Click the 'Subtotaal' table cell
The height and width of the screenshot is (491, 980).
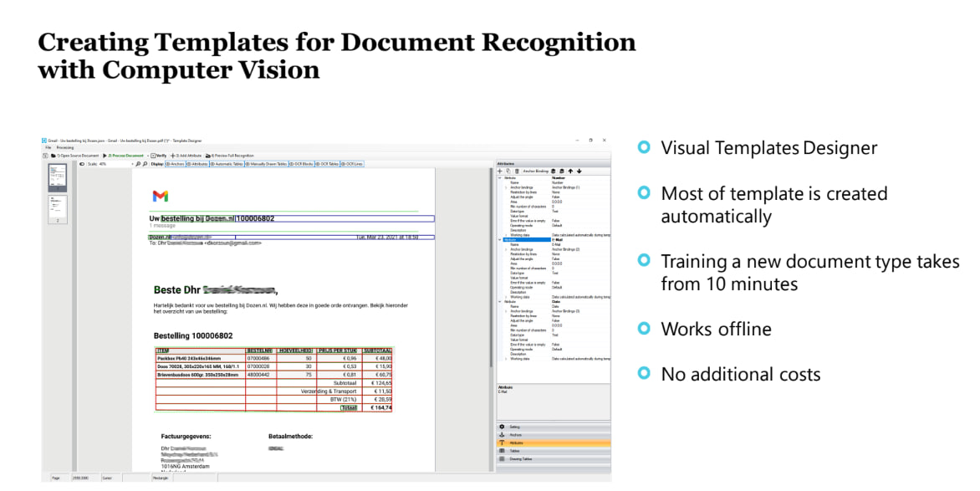point(345,383)
